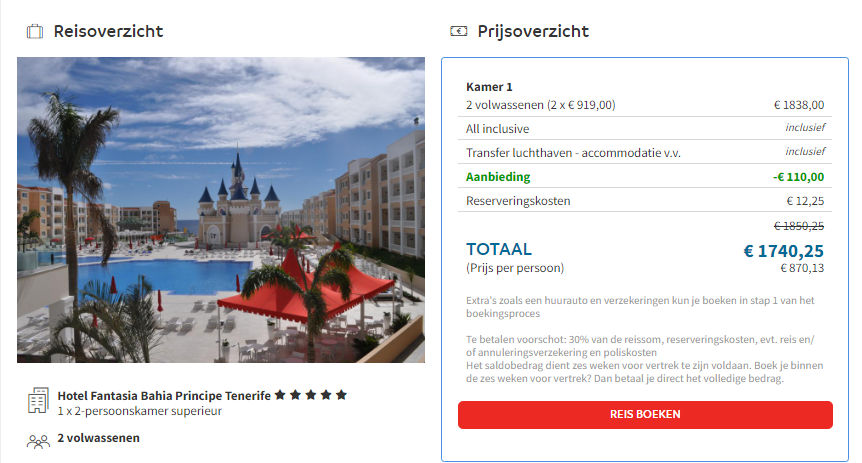The image size is (862, 463).
Task: Click the travelers group icon
Action: coord(38,441)
